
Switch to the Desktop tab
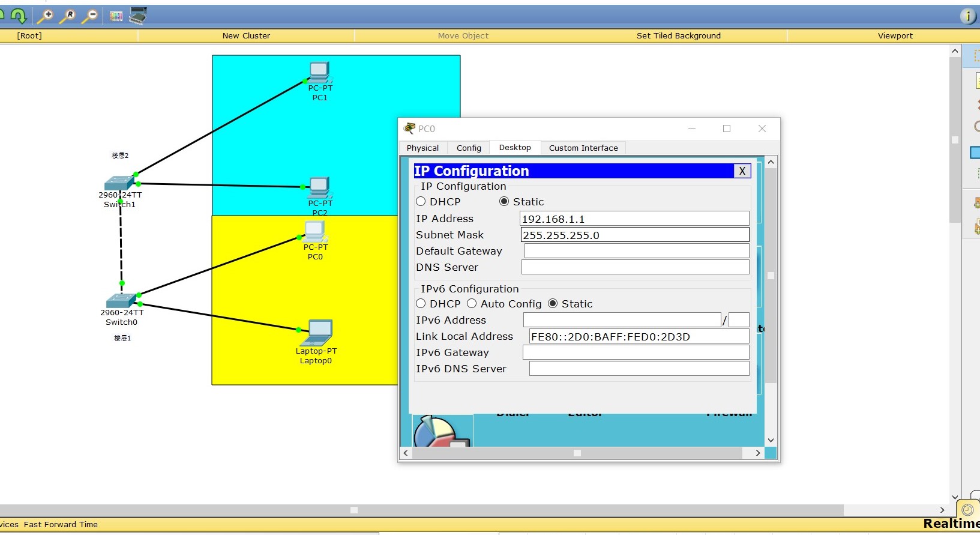click(515, 147)
